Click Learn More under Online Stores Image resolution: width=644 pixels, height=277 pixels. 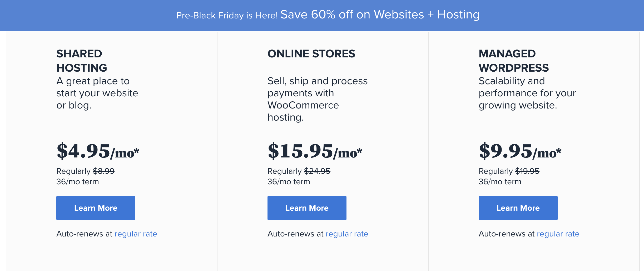pyautogui.click(x=307, y=208)
